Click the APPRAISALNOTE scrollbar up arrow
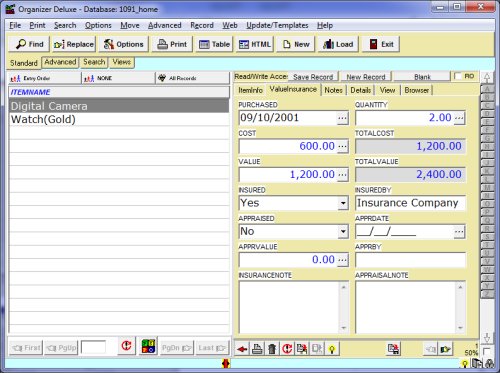 click(460, 287)
